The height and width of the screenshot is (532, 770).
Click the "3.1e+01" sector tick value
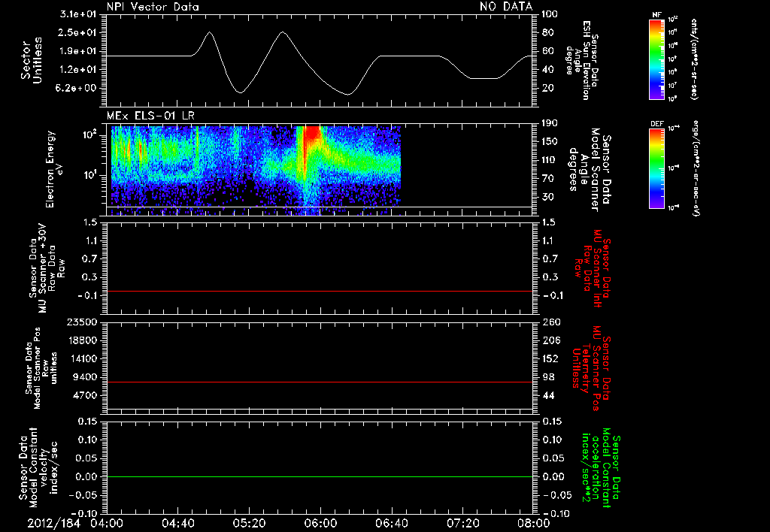[x=78, y=14]
